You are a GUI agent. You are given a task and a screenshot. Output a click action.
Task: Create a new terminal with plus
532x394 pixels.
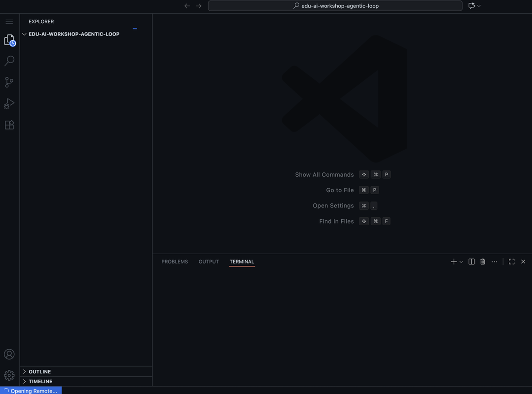pos(454,262)
